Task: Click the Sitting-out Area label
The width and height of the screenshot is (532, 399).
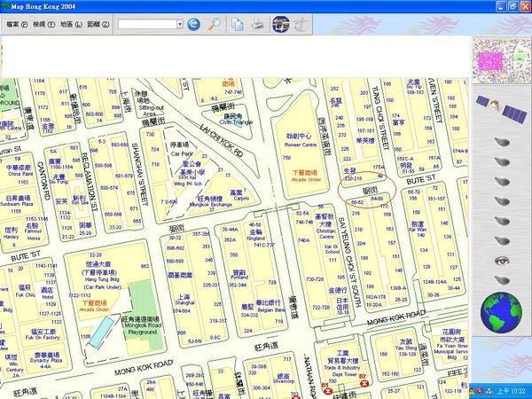Action: point(151,111)
